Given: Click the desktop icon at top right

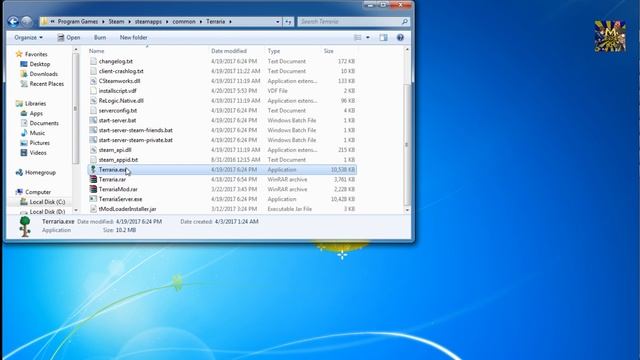Looking at the screenshot, I should (x=610, y=36).
